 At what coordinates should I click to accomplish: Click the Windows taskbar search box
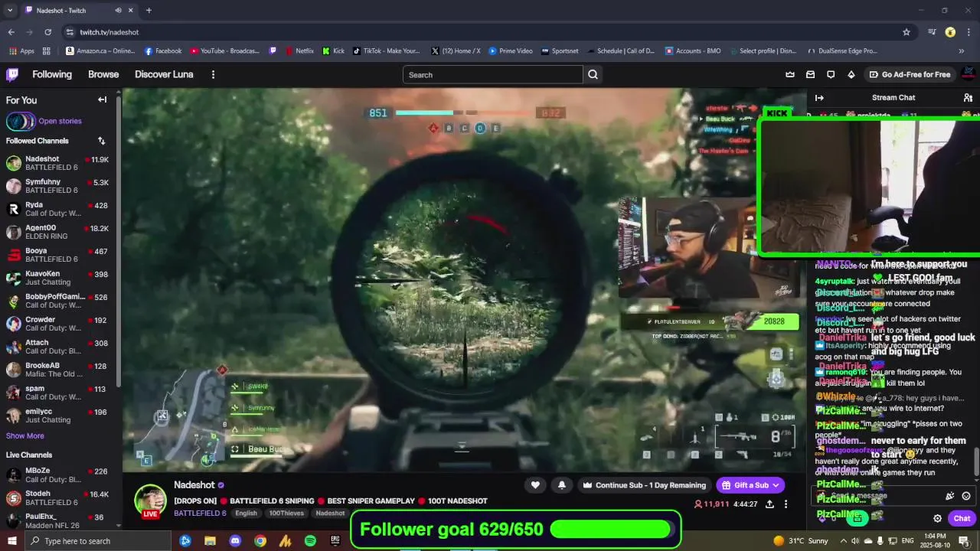tap(97, 541)
